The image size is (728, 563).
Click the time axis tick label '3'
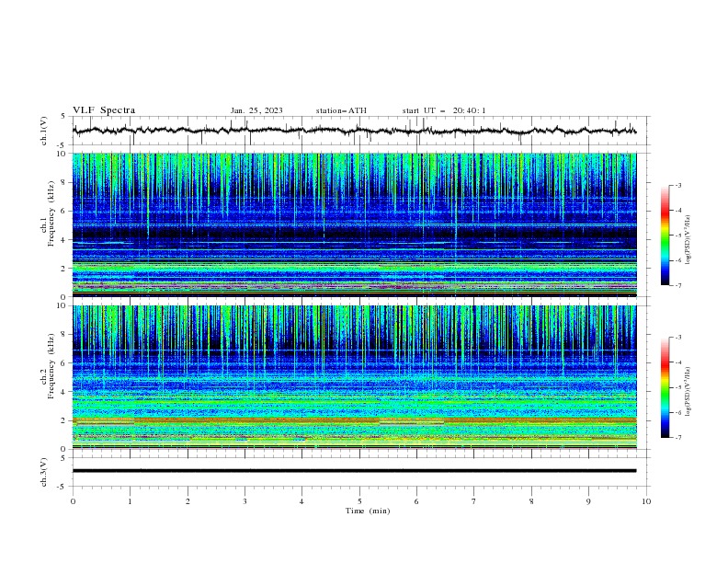[245, 501]
